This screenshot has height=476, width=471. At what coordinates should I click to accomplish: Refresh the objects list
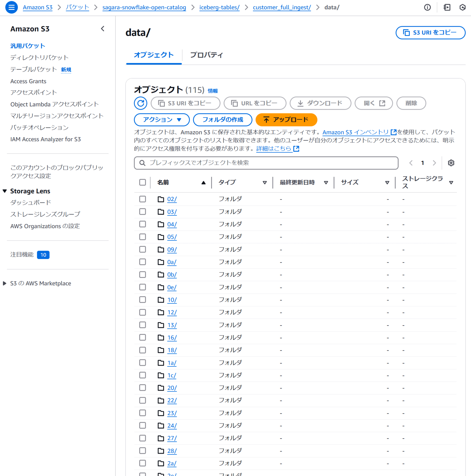(141, 103)
